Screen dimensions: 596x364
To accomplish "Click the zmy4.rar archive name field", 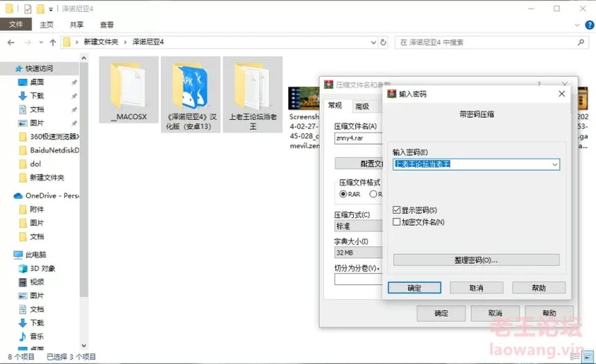I will coord(358,138).
